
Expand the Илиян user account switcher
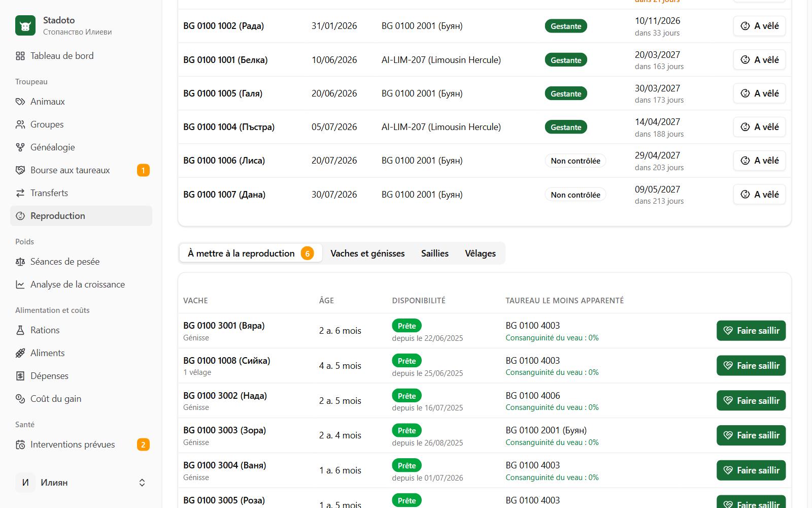[81, 483]
